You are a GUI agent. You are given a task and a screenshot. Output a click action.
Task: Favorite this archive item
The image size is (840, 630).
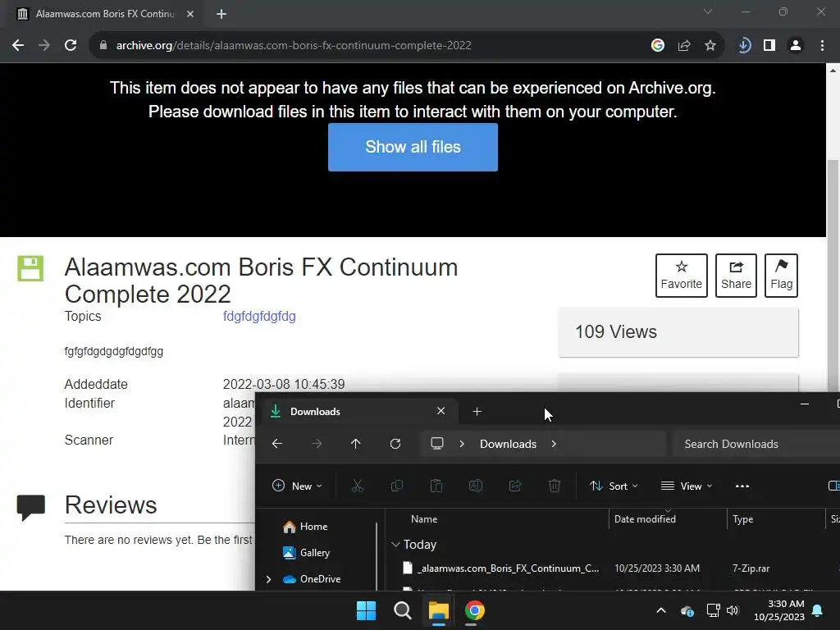(682, 276)
